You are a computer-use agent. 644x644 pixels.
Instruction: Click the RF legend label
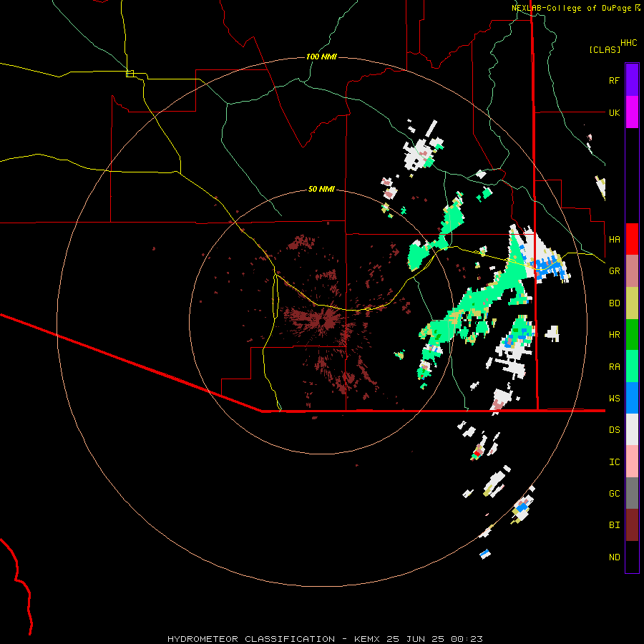(614, 80)
